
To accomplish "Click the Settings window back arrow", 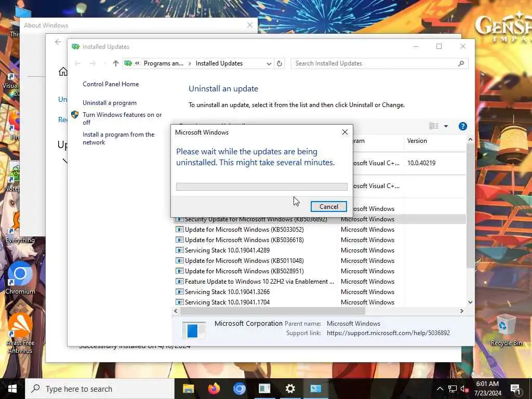I will (58, 42).
